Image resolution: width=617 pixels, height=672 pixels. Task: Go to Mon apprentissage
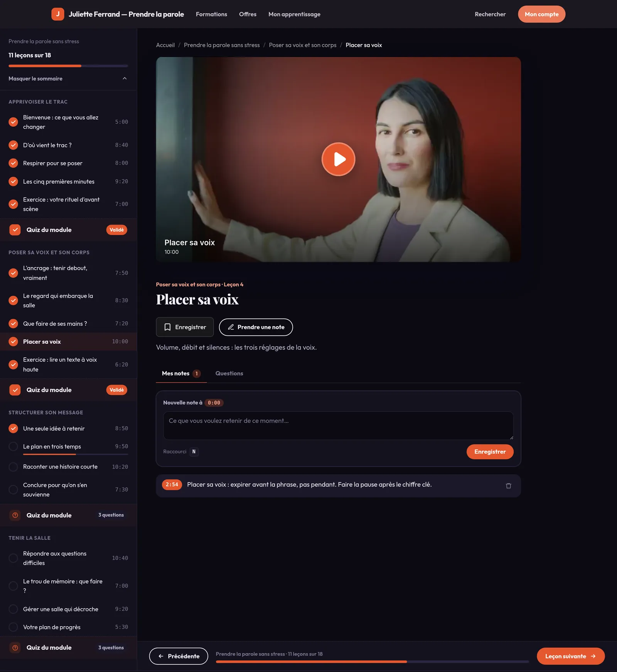pos(294,14)
